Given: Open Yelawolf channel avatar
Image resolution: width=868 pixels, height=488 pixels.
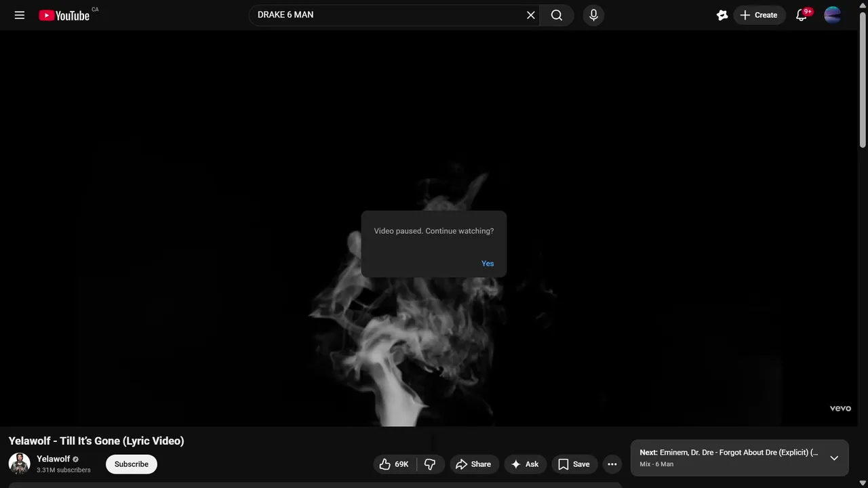Looking at the screenshot, I should point(20,464).
